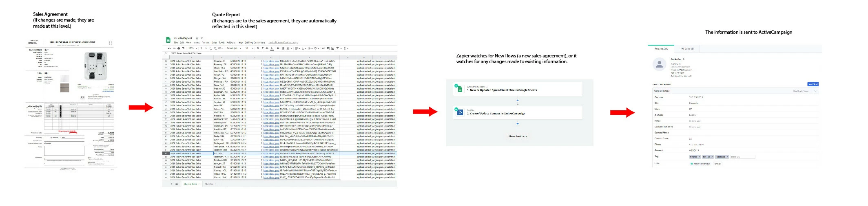
Task: Click 'Click to add' in Notes field
Action: click(695, 121)
